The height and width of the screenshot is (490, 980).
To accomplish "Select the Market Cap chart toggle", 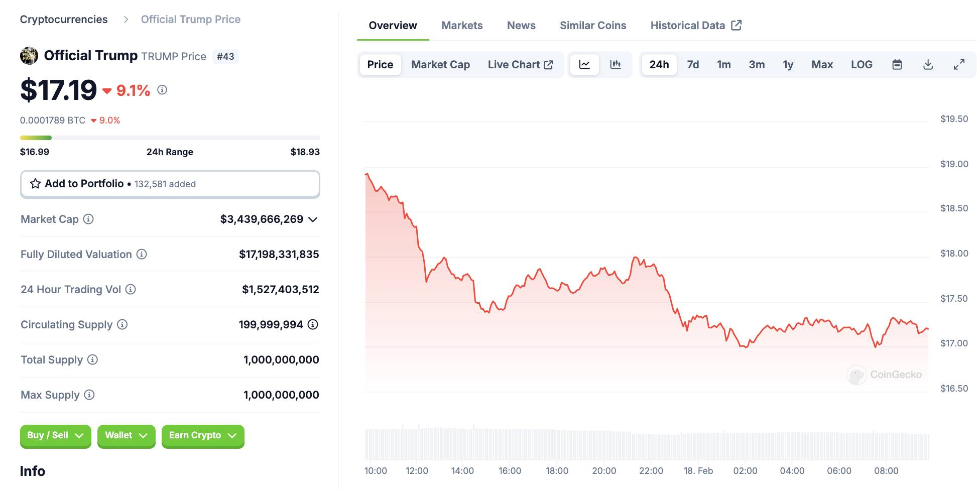I will (x=440, y=64).
